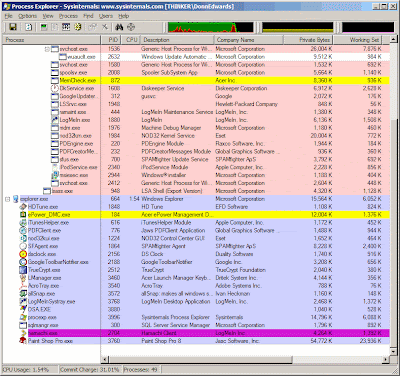Open System Information from toolbar icon
Screen dimensions: 400x376
click(44, 27)
